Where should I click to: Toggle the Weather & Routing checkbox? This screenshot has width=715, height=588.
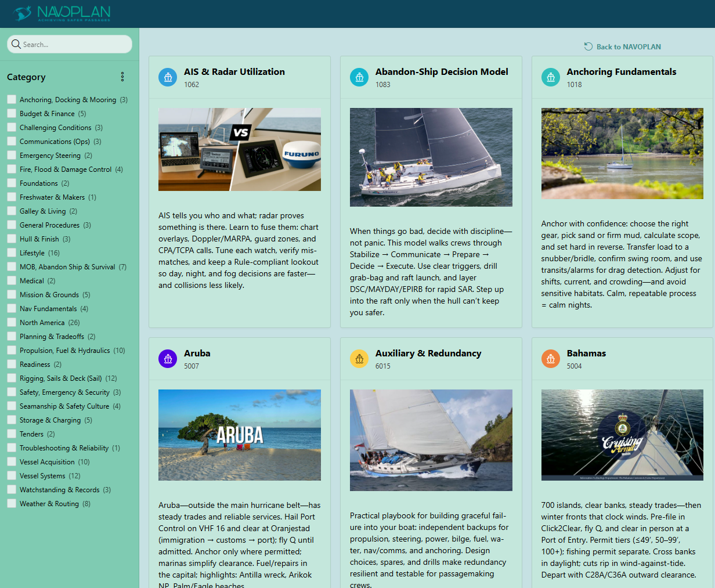pyautogui.click(x=12, y=503)
